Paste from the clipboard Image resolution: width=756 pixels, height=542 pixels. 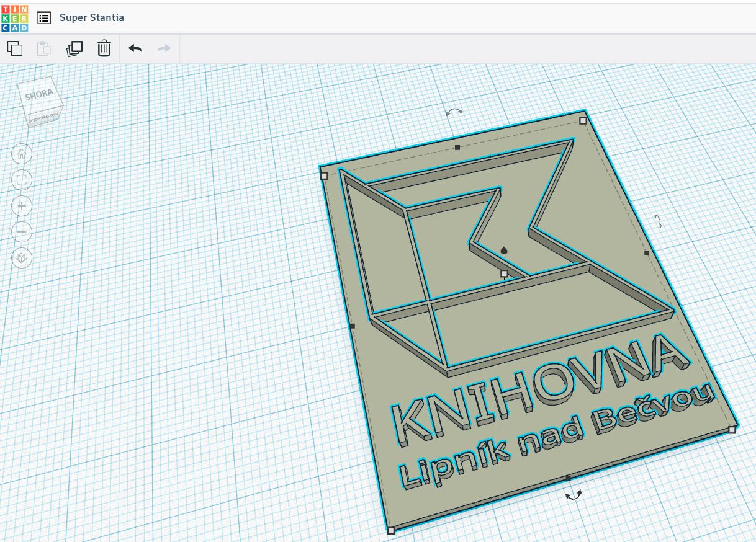[x=44, y=48]
